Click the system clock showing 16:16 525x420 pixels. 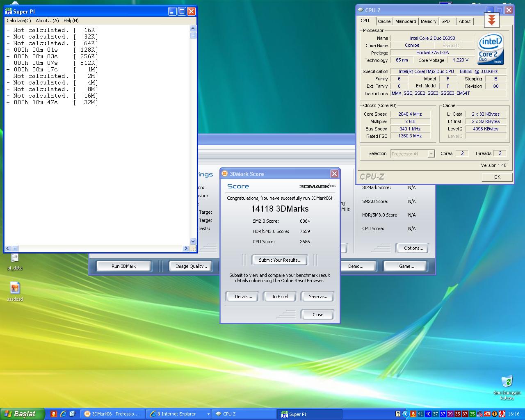514,414
